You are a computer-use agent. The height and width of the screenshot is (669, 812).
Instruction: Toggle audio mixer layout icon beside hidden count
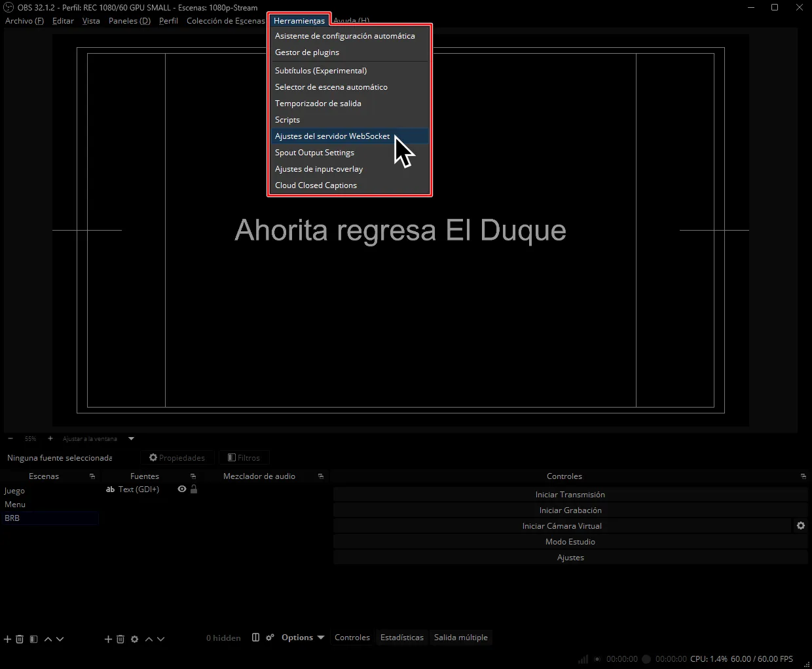click(255, 638)
